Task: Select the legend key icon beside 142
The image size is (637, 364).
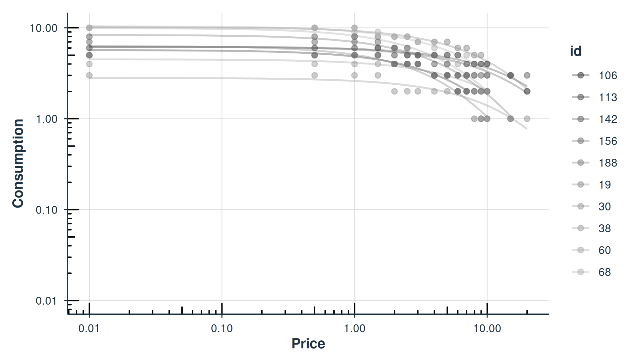Action: [580, 119]
